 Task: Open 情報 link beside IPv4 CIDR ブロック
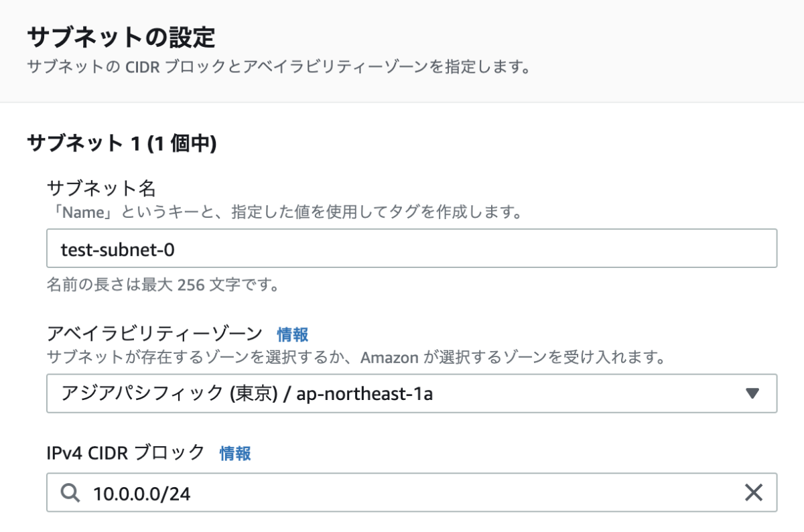click(x=235, y=454)
